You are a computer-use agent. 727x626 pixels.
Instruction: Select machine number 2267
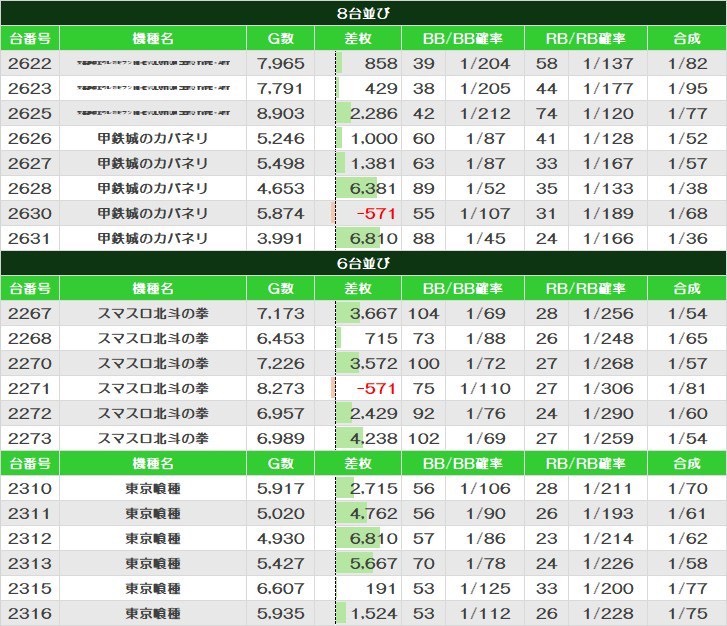click(30, 314)
